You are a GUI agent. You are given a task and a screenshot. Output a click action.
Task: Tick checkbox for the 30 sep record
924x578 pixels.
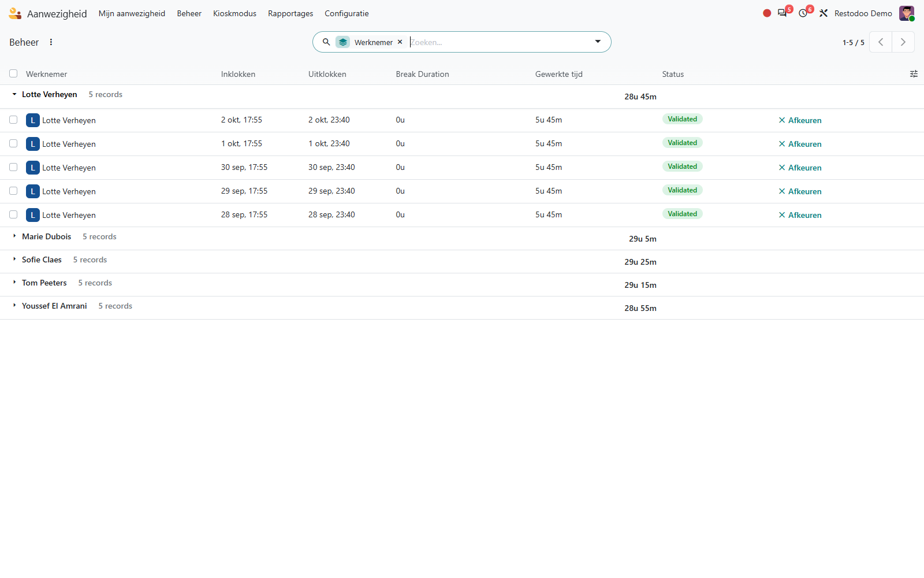pyautogui.click(x=13, y=167)
